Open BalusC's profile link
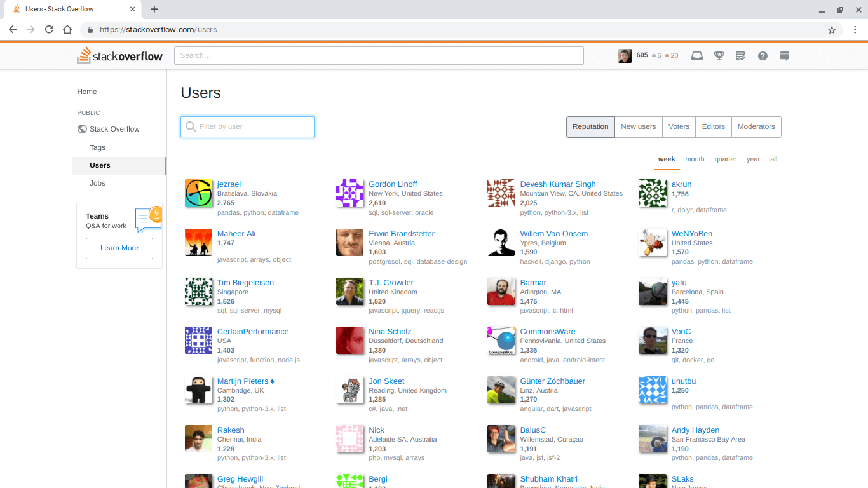Viewport: 868px width, 488px height. (x=533, y=430)
